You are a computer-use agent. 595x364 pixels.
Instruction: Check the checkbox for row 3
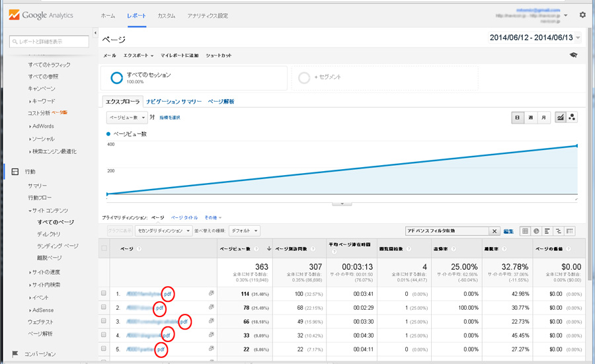[104, 320]
